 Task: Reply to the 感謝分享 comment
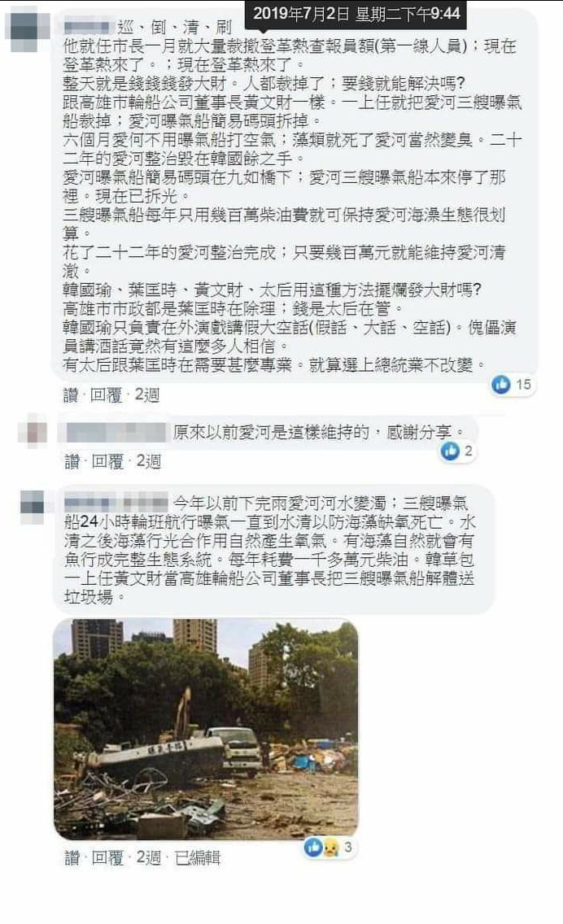click(x=107, y=461)
